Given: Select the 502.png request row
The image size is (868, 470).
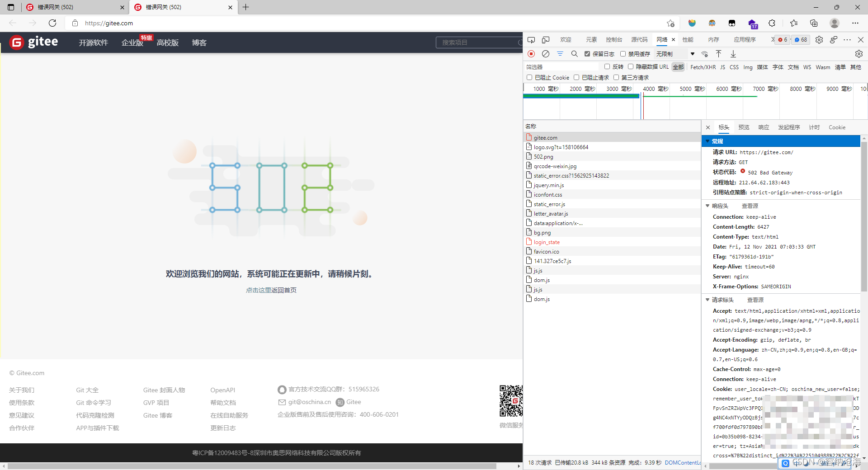Looking at the screenshot, I should coord(612,157).
